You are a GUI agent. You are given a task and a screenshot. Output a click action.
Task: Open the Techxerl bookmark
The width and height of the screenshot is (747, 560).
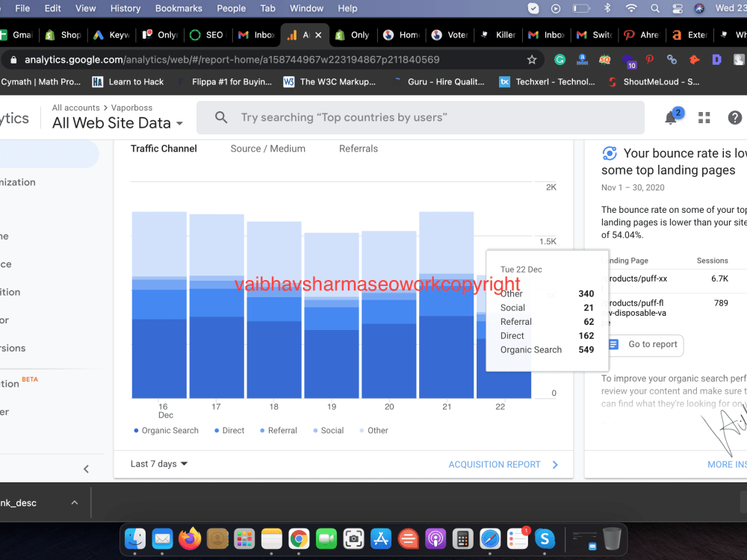pos(547,82)
